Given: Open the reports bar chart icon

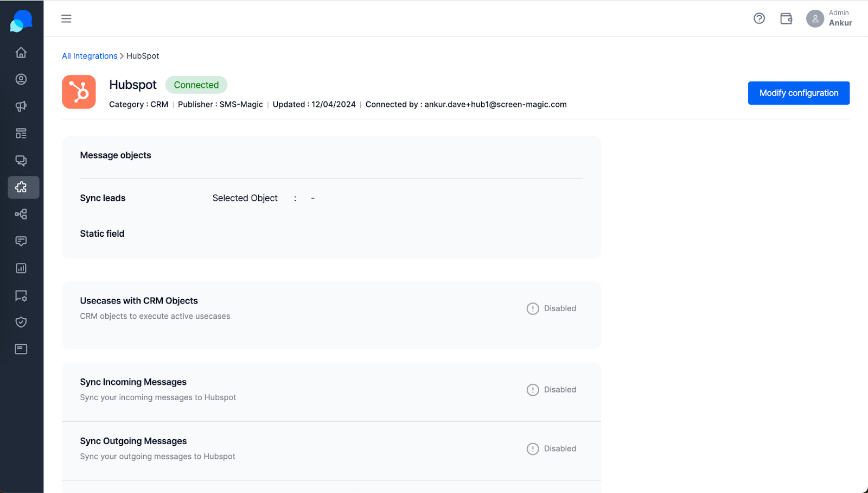Looking at the screenshot, I should 21,268.
